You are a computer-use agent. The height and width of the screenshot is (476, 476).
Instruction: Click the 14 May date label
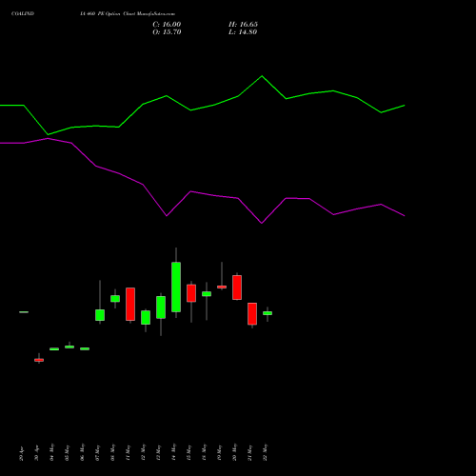174,452
